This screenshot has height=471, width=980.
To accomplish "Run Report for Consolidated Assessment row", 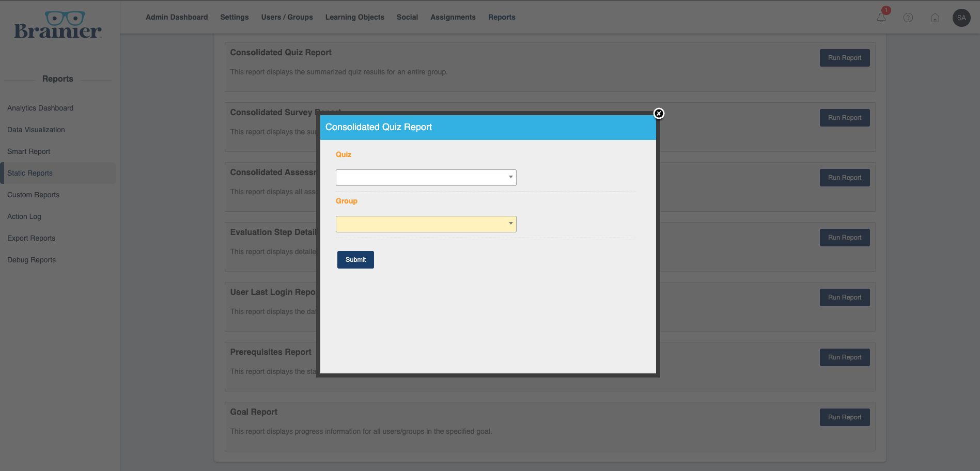I will pos(845,178).
